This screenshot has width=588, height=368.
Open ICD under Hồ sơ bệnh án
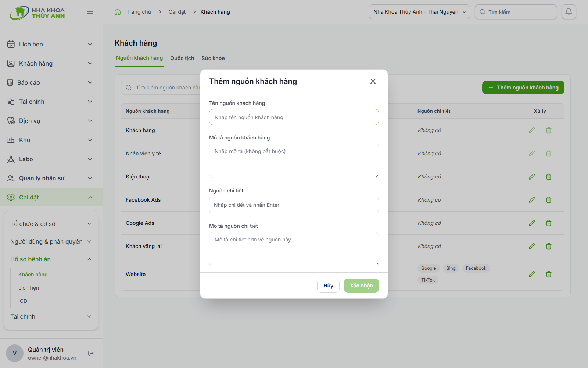[23, 301]
